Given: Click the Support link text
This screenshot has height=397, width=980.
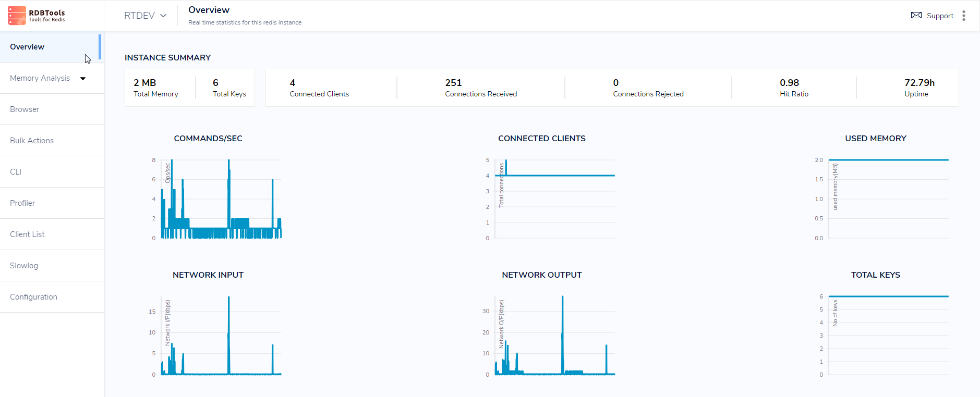Looking at the screenshot, I should point(940,16).
